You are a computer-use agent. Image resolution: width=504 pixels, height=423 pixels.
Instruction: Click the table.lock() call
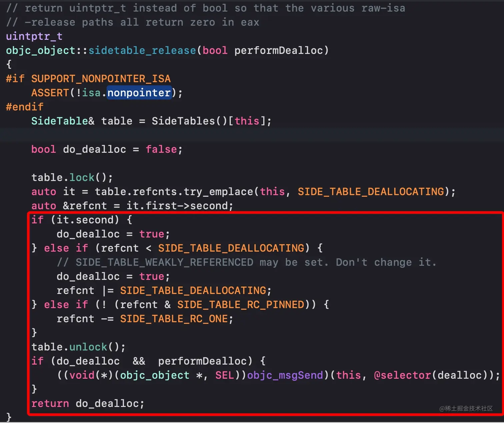(71, 177)
